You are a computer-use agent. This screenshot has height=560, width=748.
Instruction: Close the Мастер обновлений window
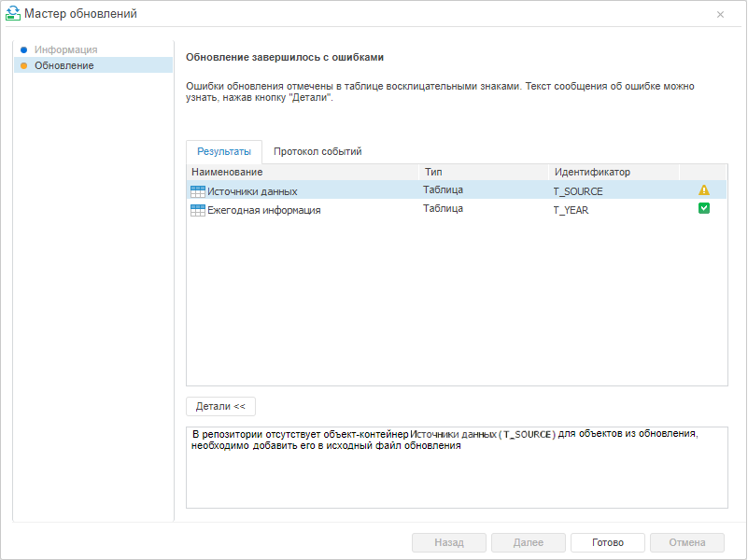pyautogui.click(x=720, y=15)
